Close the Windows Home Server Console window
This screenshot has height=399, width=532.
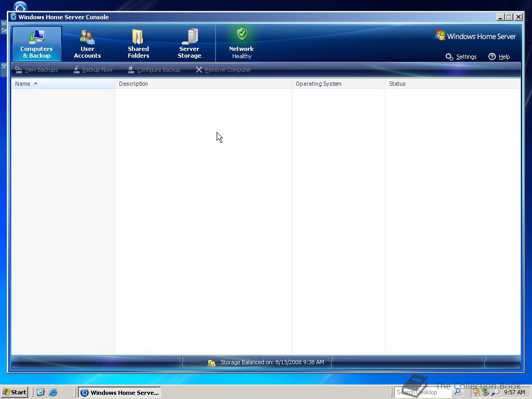[x=518, y=17]
